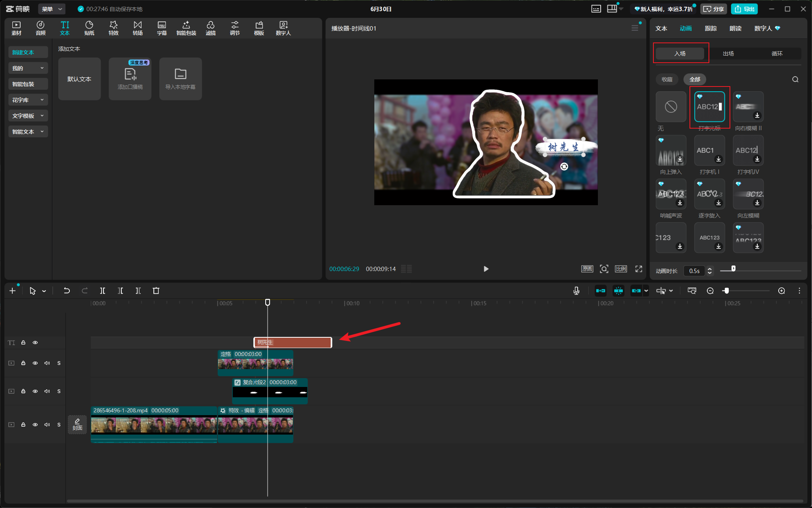
Task: Adjust the 动画时长 duration slider
Action: click(x=733, y=269)
